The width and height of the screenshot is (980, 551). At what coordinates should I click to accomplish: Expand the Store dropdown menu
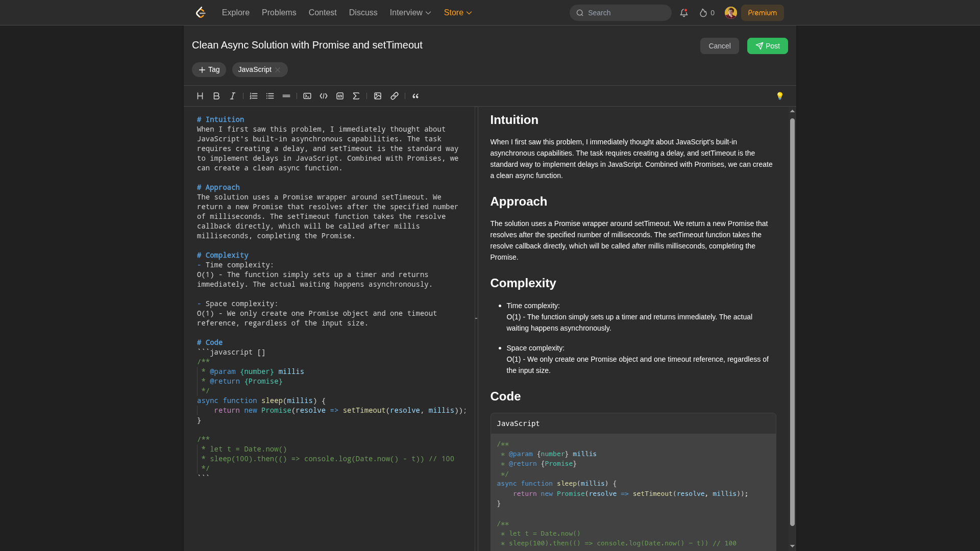458,13
